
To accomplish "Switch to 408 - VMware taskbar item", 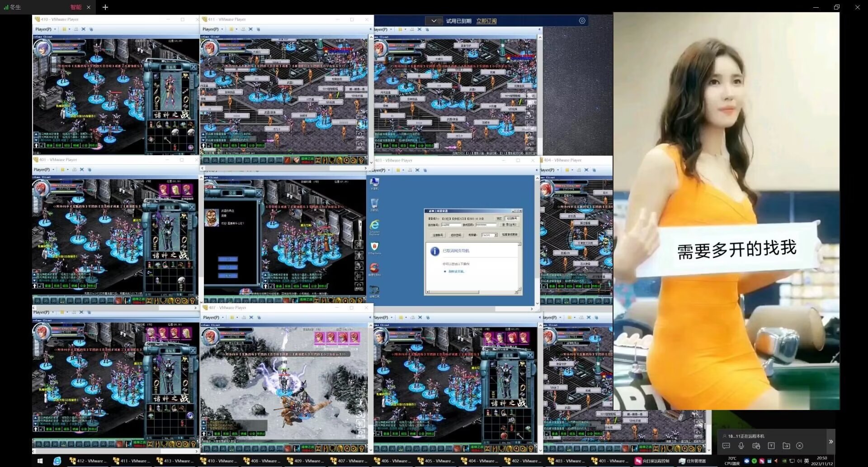I will 261,461.
